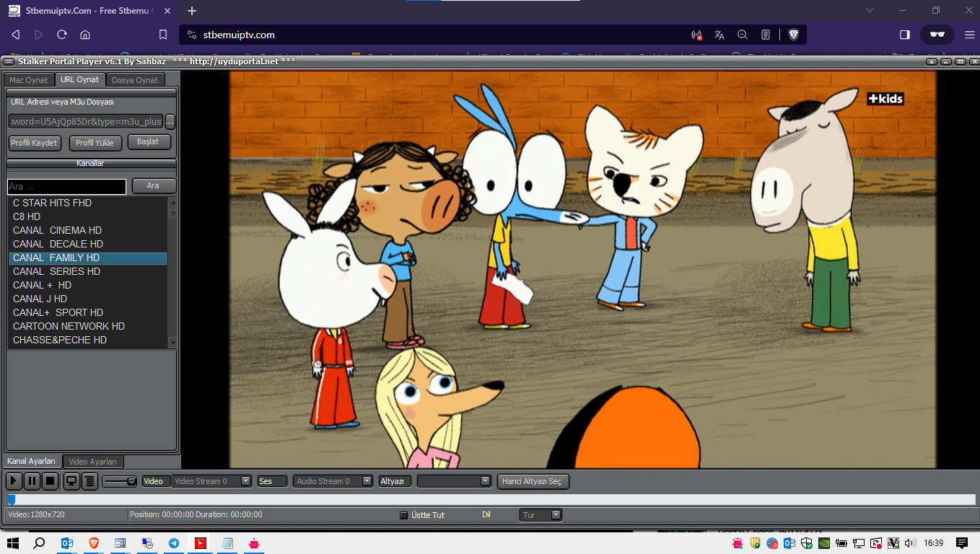Select channel CANAL DECALE HD

pos(88,244)
